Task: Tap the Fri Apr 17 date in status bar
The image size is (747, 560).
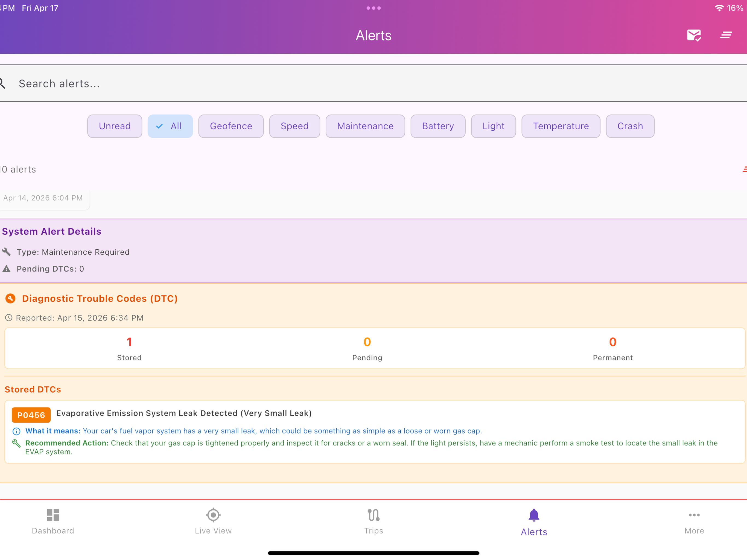Action: pyautogui.click(x=40, y=8)
